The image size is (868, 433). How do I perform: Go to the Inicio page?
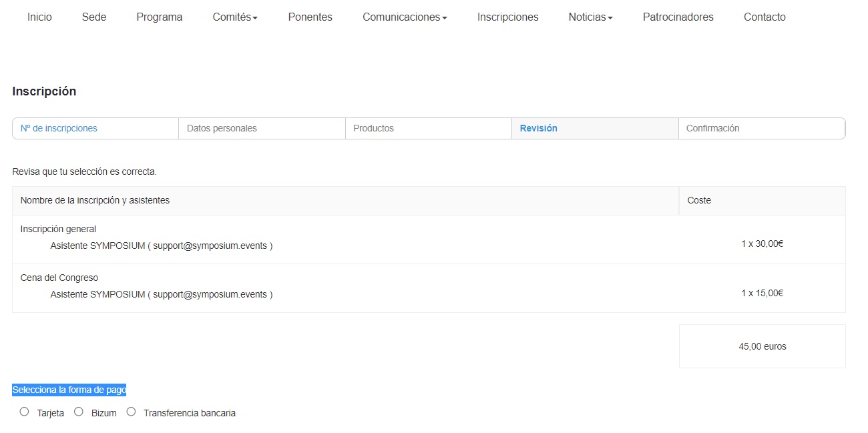39,17
